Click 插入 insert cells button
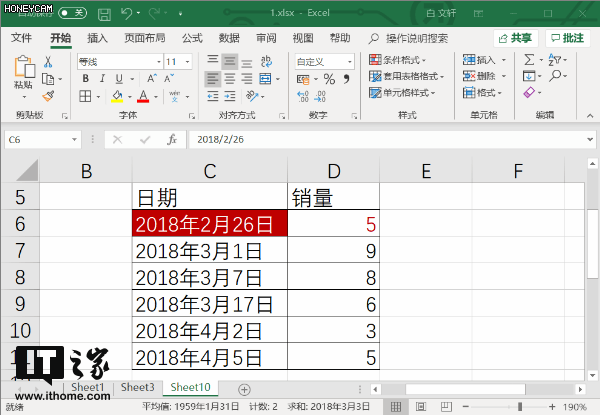The width and height of the screenshot is (600, 415). pos(479,60)
